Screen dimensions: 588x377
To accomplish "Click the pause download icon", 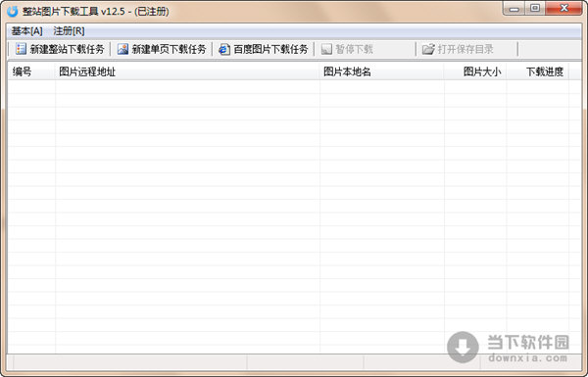I will click(326, 49).
